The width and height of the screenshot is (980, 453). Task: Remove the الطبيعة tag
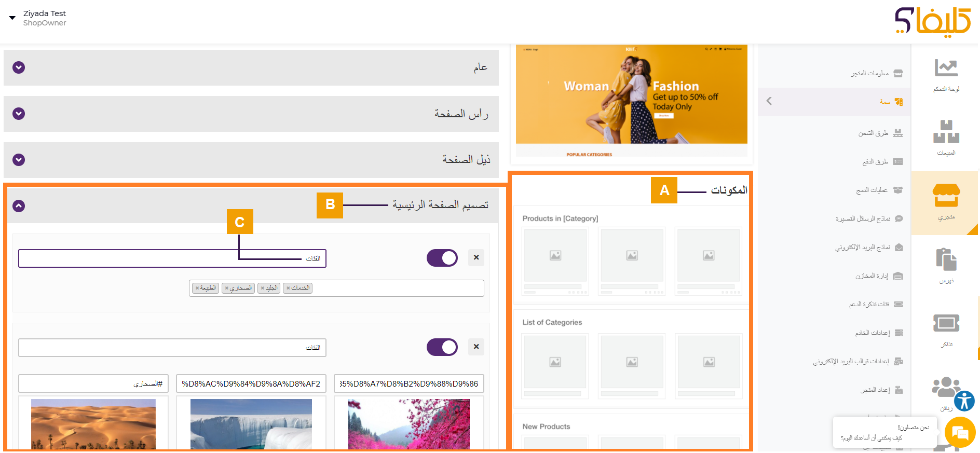[197, 288]
